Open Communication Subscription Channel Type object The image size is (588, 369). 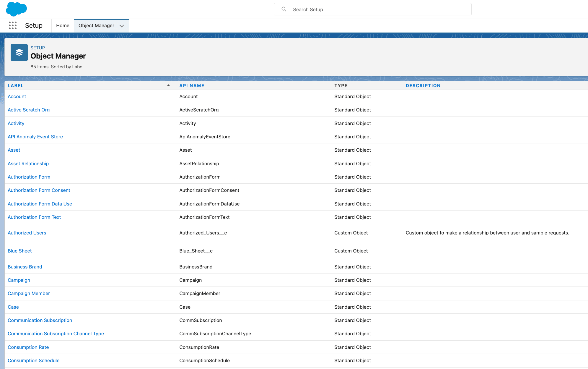point(56,334)
